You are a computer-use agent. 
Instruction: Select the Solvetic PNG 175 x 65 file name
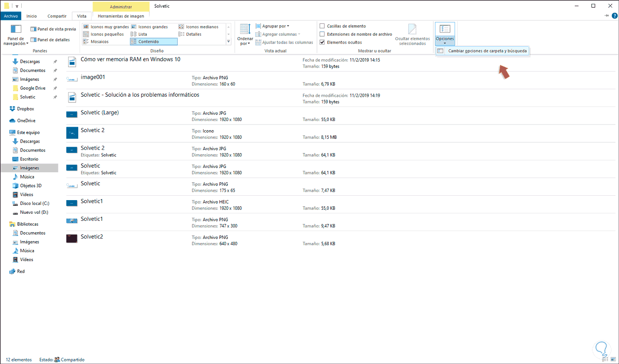pos(90,183)
